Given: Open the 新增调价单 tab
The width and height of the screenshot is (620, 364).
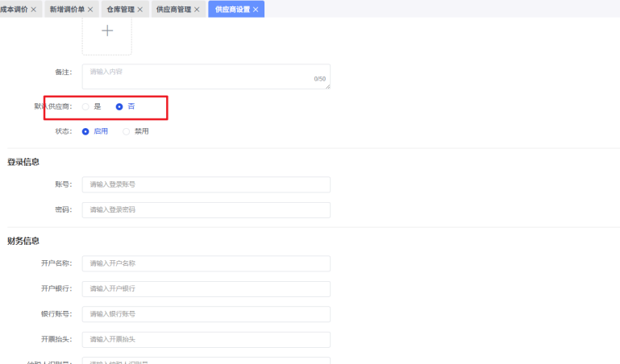Looking at the screenshot, I should [67, 10].
